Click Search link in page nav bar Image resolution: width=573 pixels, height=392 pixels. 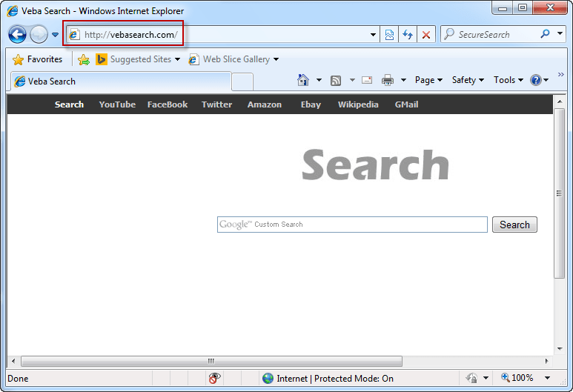[x=69, y=104]
